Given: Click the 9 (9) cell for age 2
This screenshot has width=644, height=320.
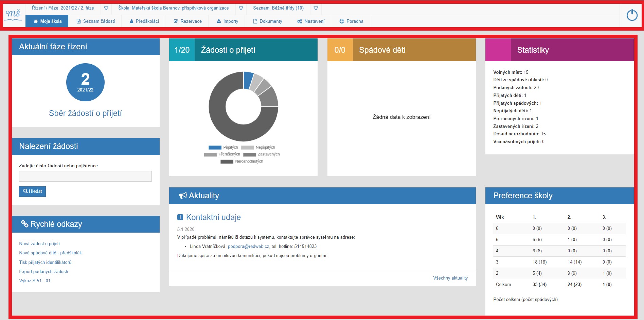Looking at the screenshot, I should click(572, 273).
